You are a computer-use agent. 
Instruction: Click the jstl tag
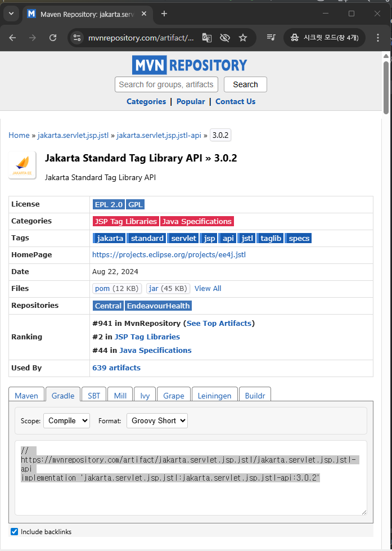click(x=246, y=238)
